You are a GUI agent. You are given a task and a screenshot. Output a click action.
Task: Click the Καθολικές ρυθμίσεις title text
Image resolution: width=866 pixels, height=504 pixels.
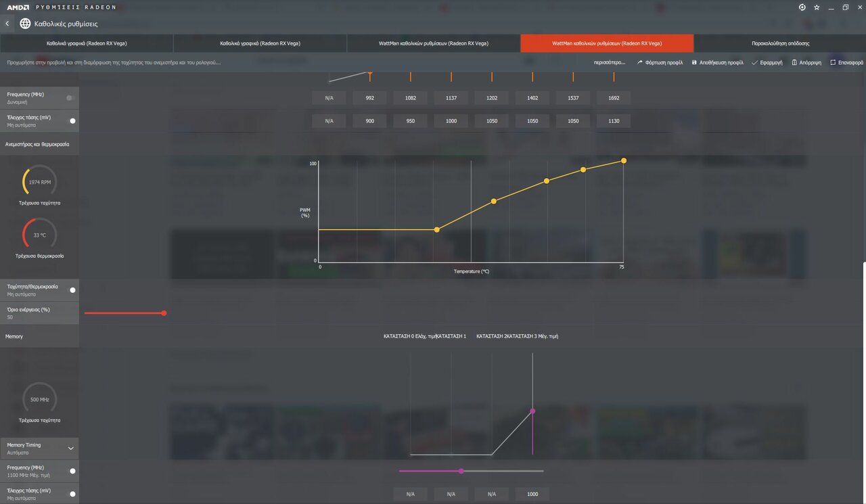[x=67, y=24]
